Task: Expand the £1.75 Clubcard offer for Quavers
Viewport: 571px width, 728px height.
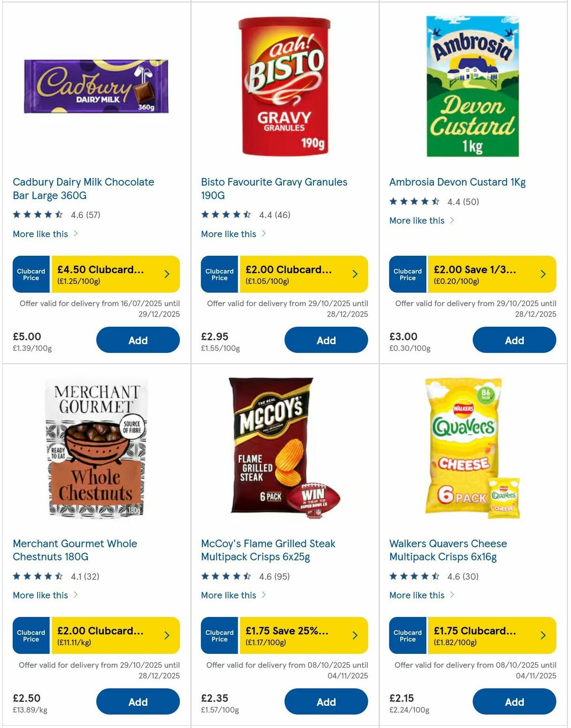Action: (543, 635)
